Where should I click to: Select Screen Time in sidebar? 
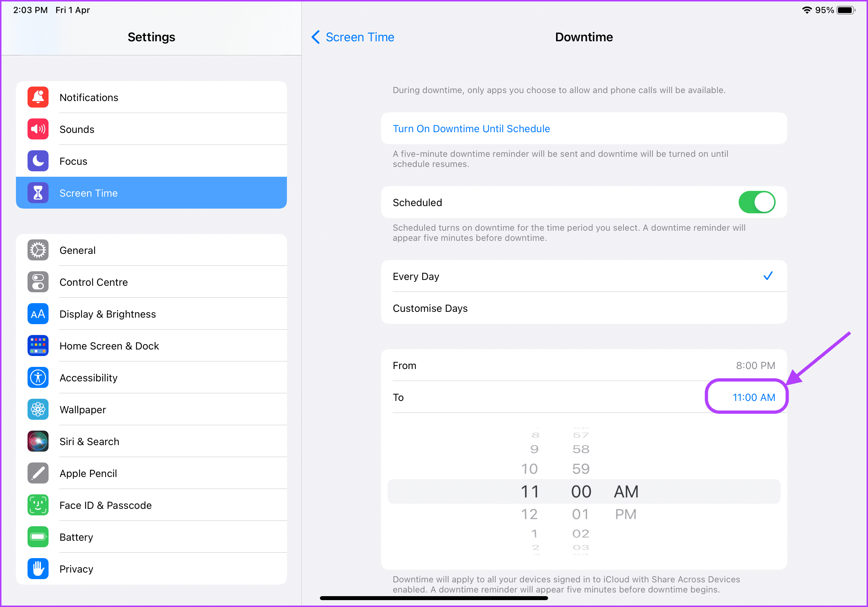151,193
